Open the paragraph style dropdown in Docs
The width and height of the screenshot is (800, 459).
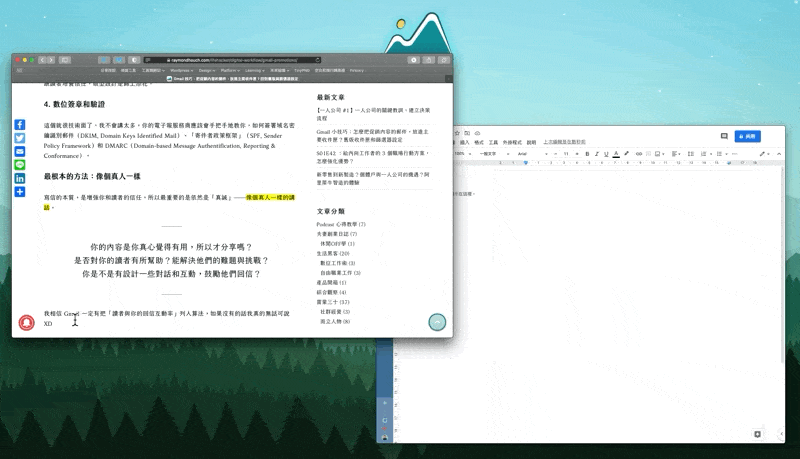coord(495,154)
